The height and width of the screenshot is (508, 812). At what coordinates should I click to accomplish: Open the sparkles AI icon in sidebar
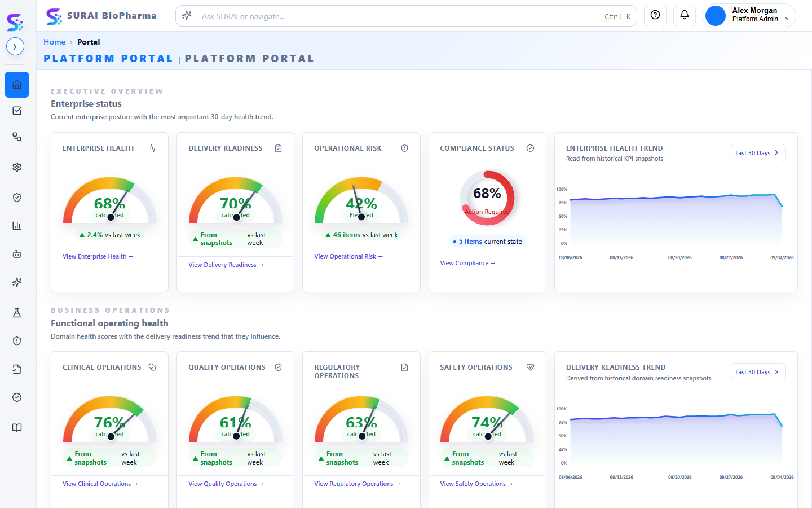(x=17, y=282)
